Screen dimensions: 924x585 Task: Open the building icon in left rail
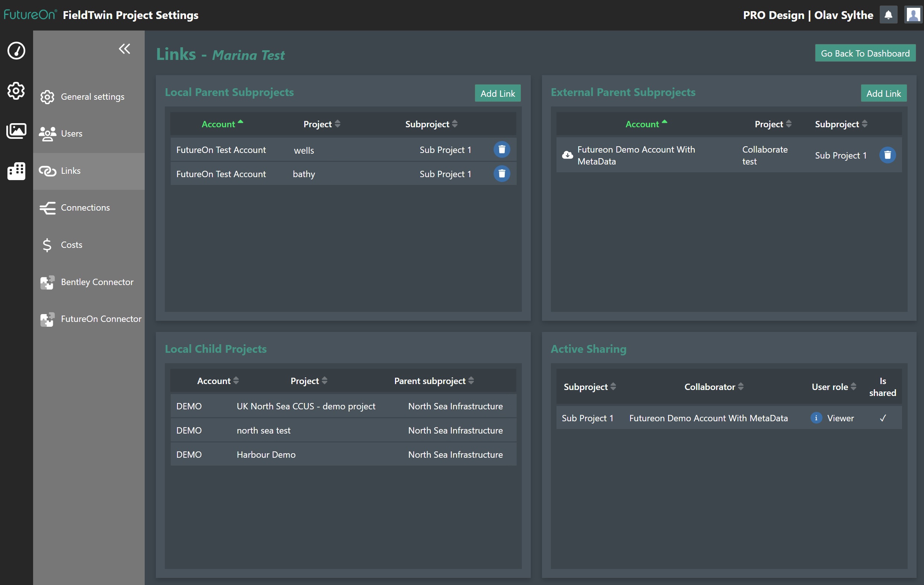tap(16, 171)
